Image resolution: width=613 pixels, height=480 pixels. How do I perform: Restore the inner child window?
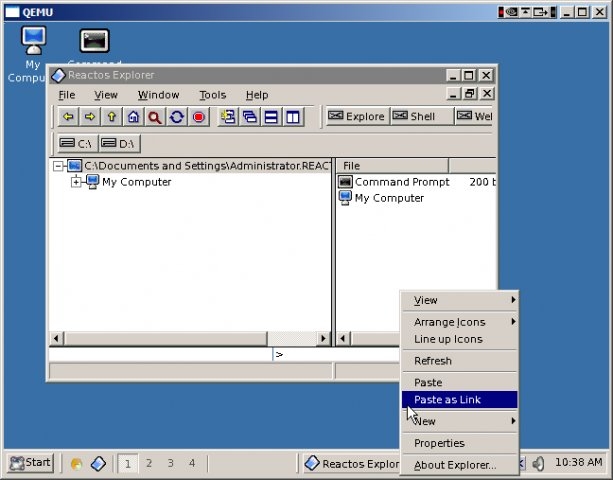[x=469, y=93]
